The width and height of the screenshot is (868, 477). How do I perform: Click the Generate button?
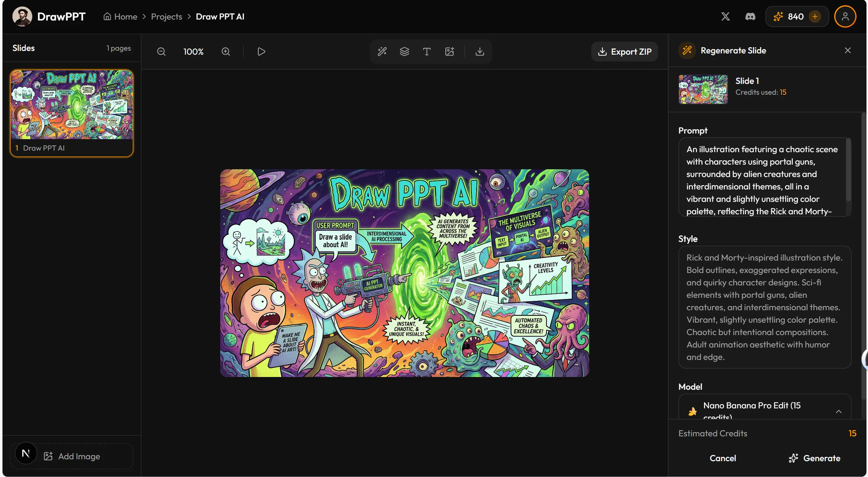(815, 458)
